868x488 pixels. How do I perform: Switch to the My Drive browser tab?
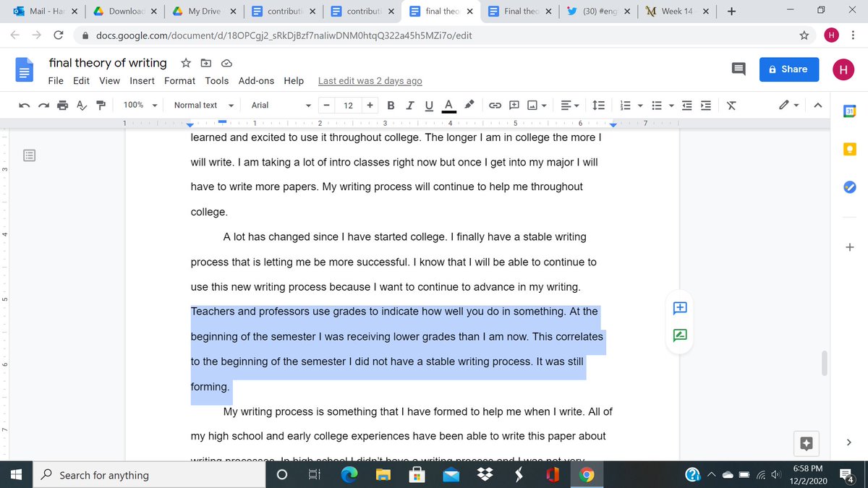[203, 12]
